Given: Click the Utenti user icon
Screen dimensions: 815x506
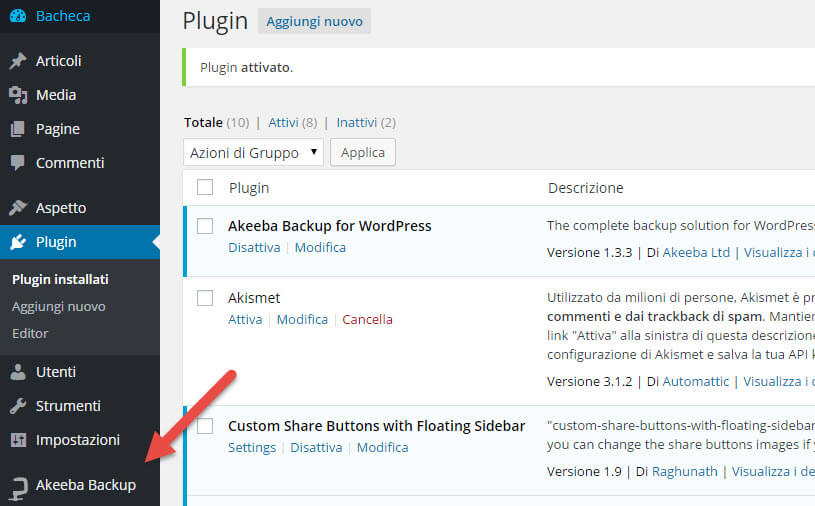Looking at the screenshot, I should tap(18, 372).
